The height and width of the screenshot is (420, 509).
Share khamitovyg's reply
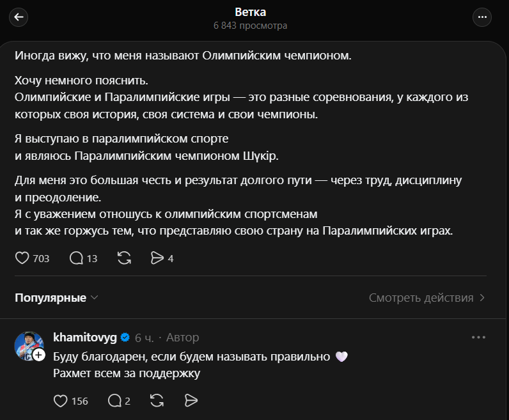pos(190,401)
